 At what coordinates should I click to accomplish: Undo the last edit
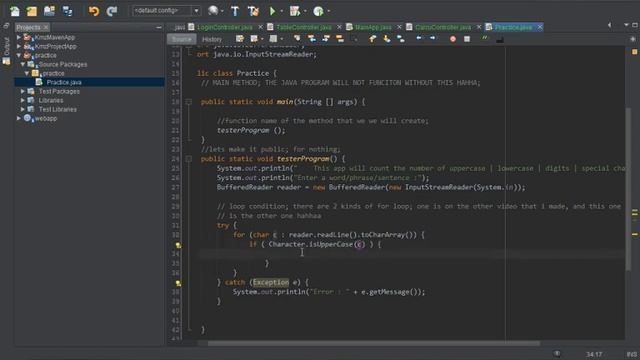94,11
